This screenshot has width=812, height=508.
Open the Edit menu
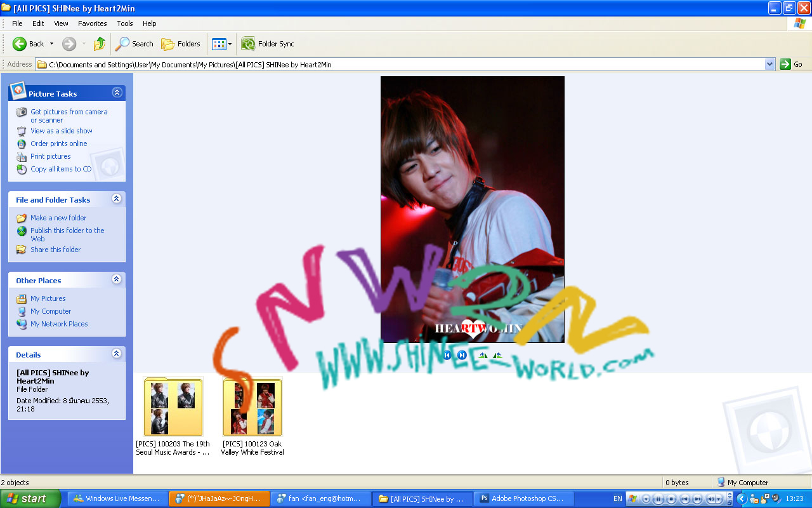click(38, 23)
